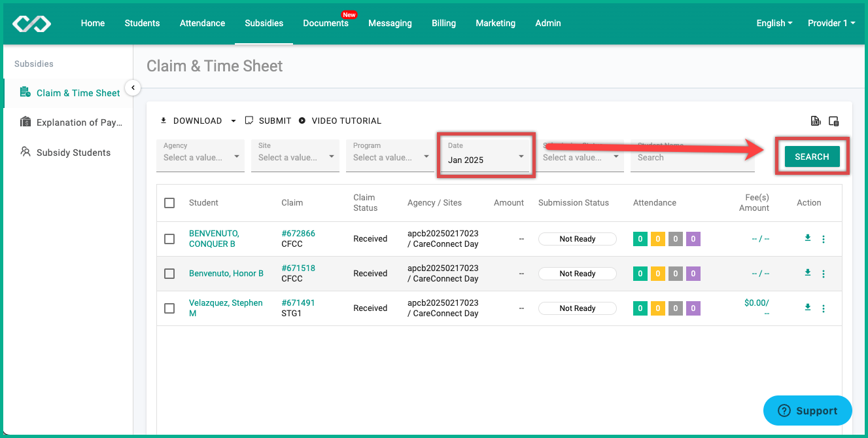Click the SUBMIT button
Image resolution: width=868 pixels, height=438 pixels.
pyautogui.click(x=268, y=120)
